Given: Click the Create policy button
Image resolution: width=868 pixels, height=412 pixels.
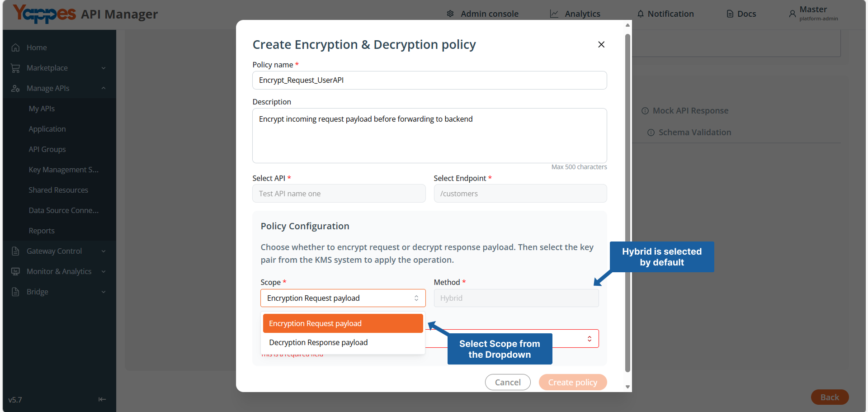Looking at the screenshot, I should pos(573,382).
